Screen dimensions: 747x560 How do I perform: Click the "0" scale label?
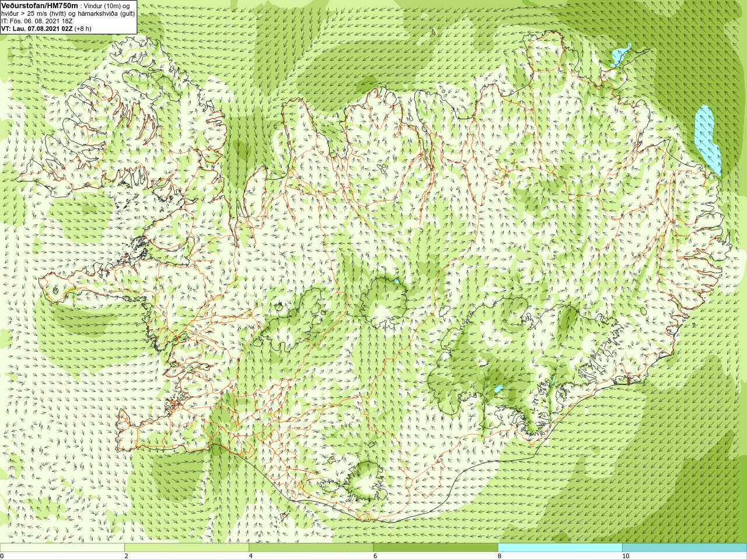2,556
